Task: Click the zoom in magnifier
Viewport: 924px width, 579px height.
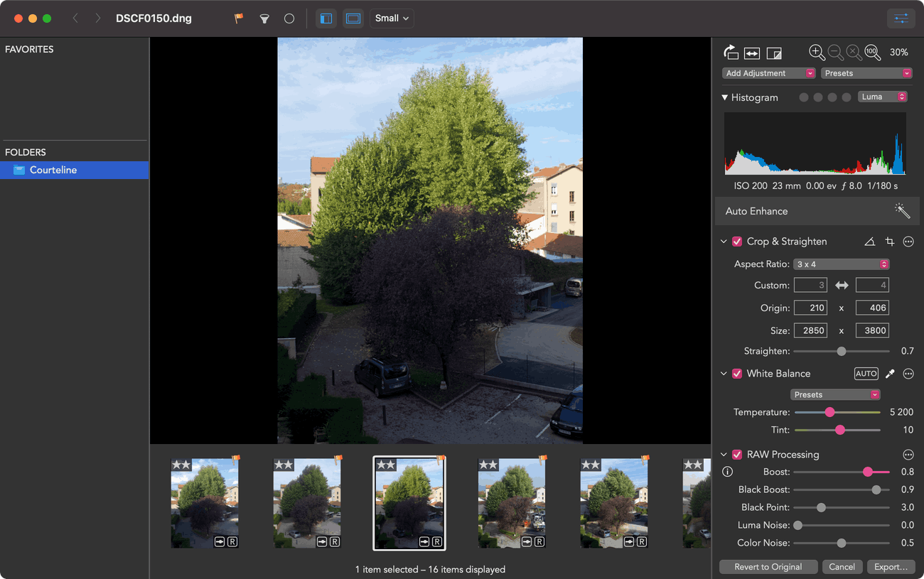Action: (817, 53)
